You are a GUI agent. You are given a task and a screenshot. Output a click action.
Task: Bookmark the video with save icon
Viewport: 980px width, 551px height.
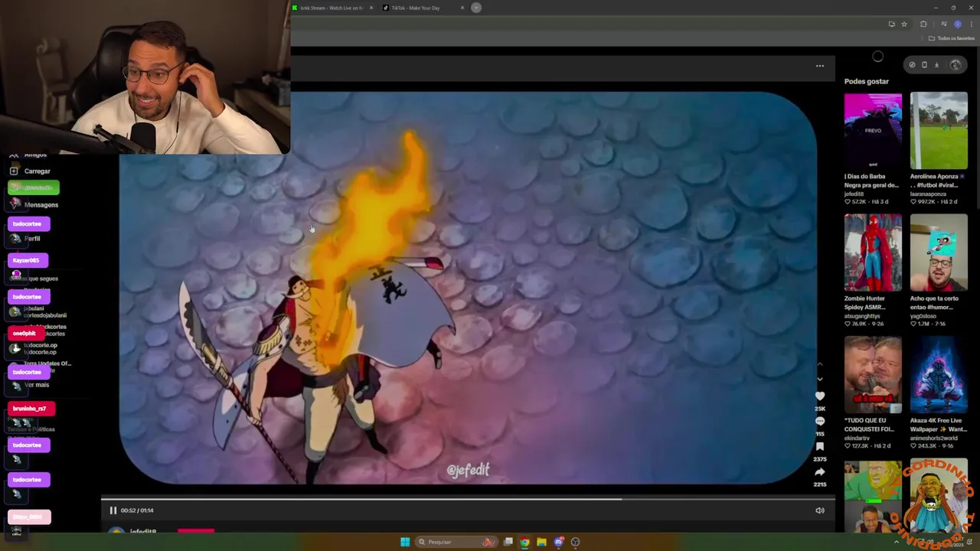(x=820, y=446)
